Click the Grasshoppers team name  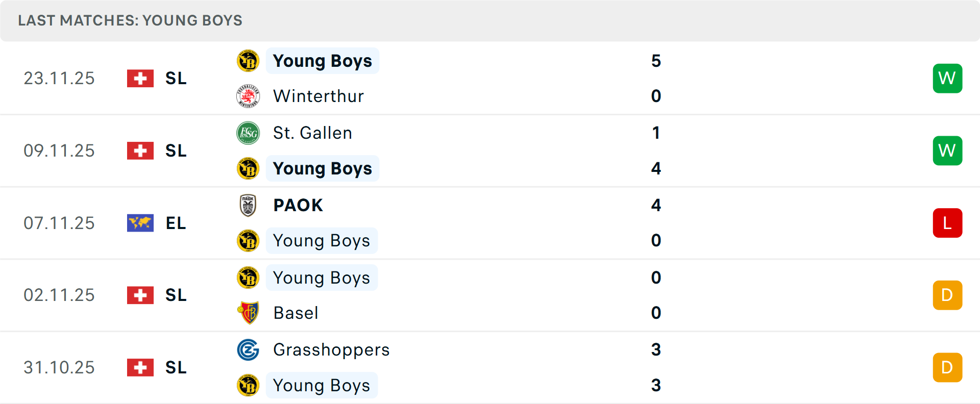(x=331, y=350)
